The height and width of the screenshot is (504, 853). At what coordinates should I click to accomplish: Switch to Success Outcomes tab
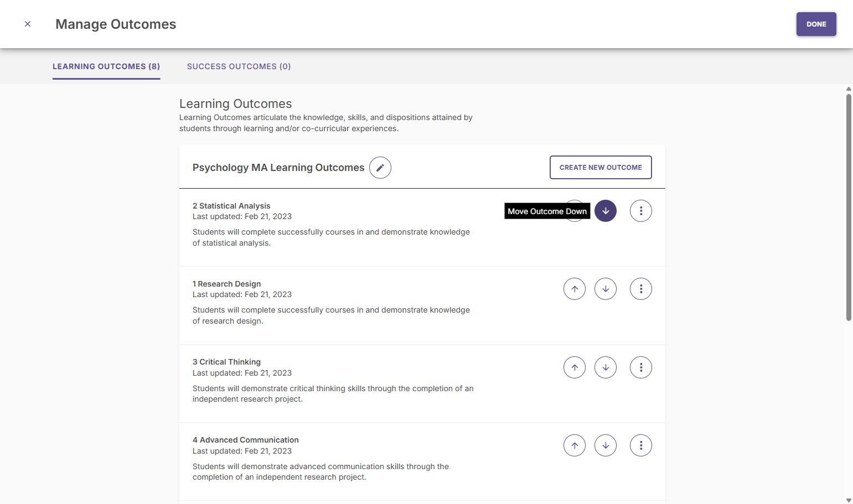click(239, 66)
